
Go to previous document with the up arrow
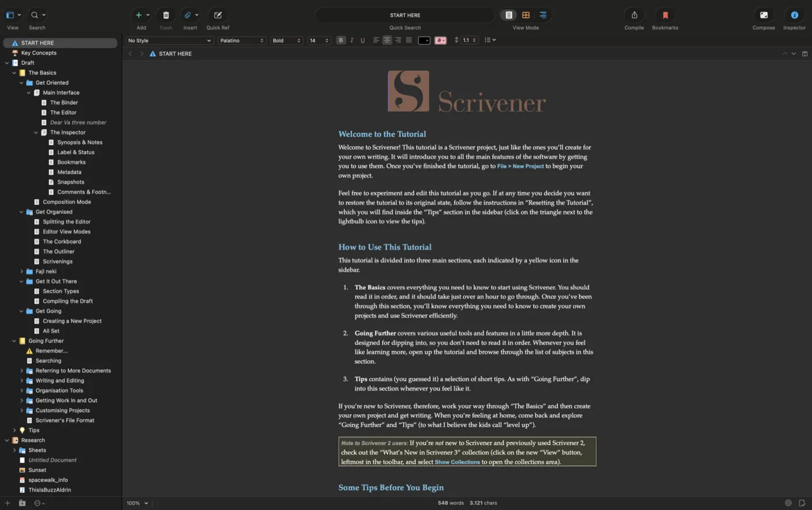(785, 54)
